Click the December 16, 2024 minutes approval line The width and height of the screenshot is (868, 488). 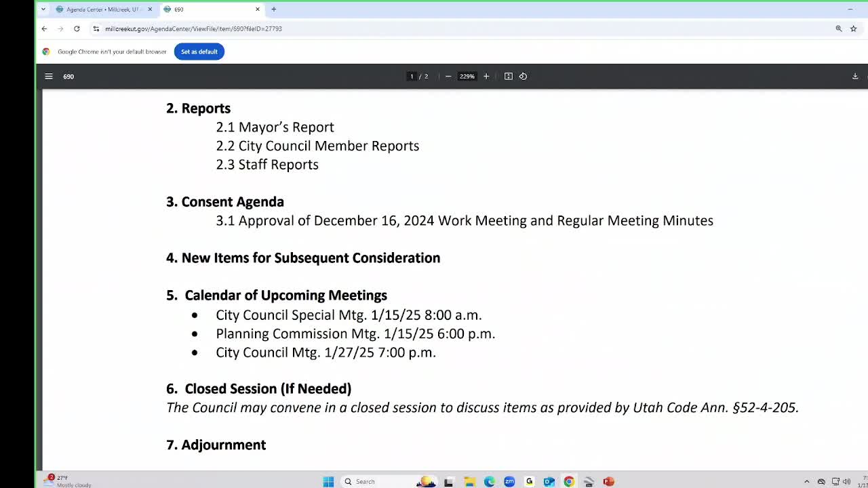(x=465, y=221)
